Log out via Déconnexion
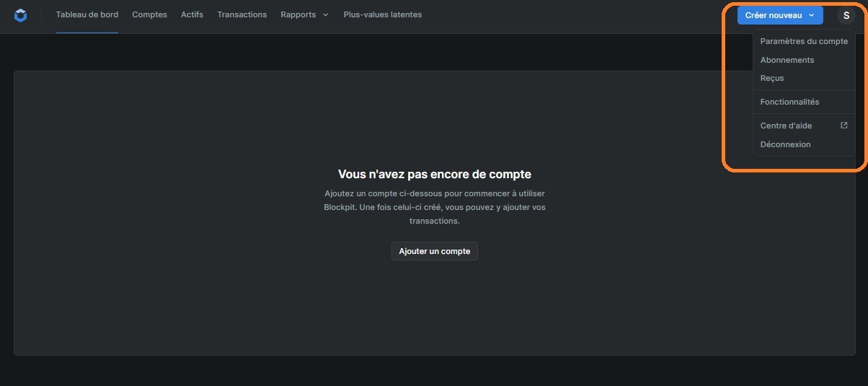This screenshot has height=386, width=868. coord(785,144)
